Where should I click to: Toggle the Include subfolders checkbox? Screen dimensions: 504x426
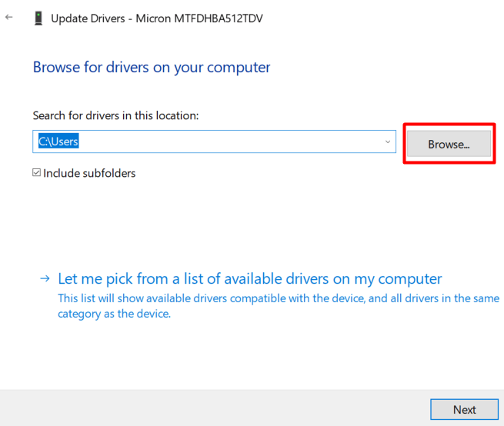tap(36, 173)
